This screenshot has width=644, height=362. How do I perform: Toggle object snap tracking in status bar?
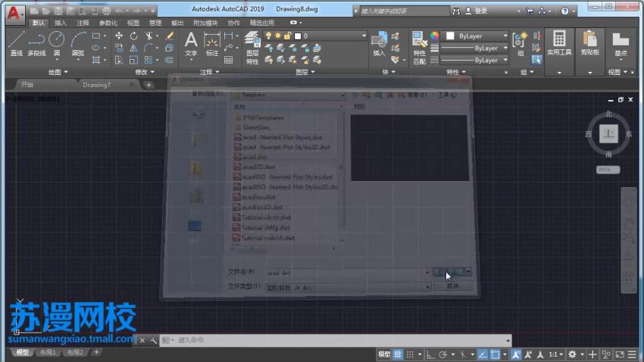[483, 354]
